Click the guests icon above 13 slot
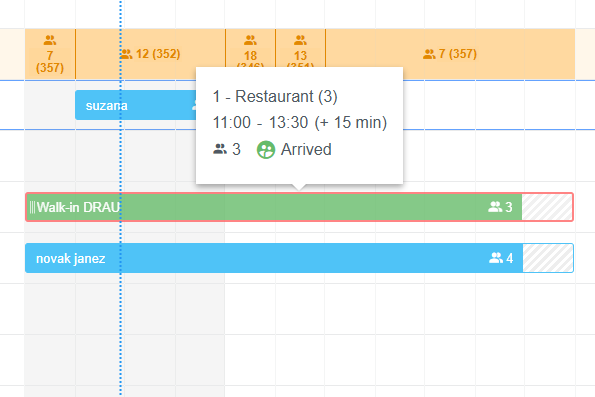Viewport: 595px width, 397px height. tap(301, 40)
